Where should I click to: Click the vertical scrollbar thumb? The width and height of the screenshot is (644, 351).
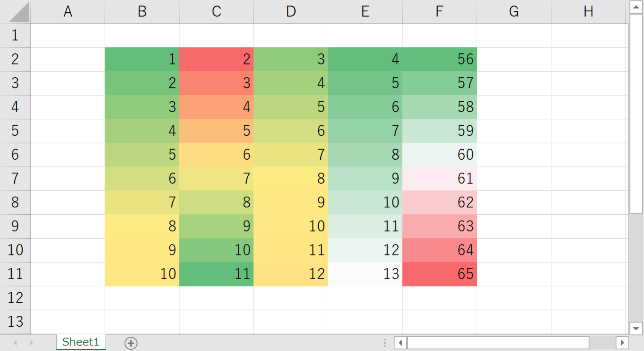(x=636, y=114)
